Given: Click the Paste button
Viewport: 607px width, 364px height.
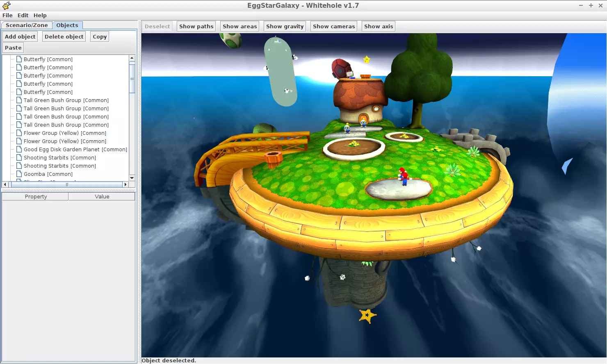Looking at the screenshot, I should tap(13, 48).
